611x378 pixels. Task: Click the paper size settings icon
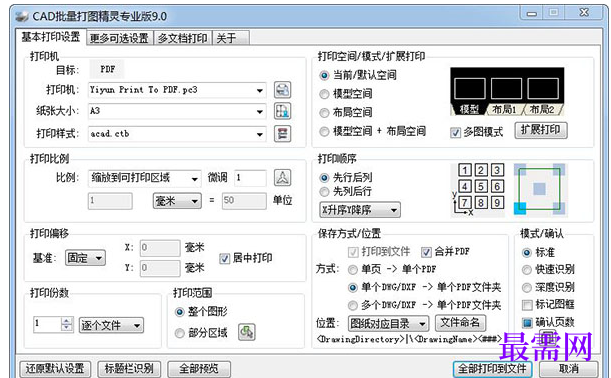282,111
